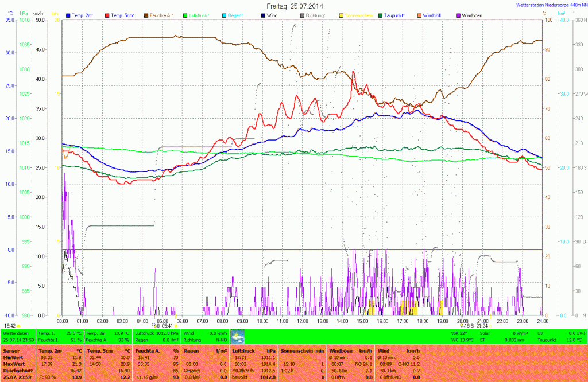Click the 12:00 marker on the time axis
Screen dimensions: 588x382
[302, 321]
